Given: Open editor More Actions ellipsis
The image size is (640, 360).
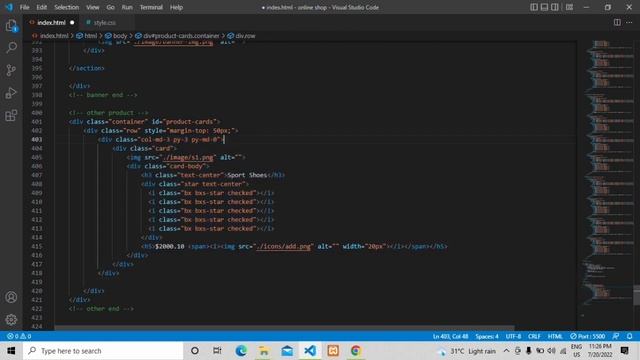Looking at the screenshot, I should tap(629, 22).
